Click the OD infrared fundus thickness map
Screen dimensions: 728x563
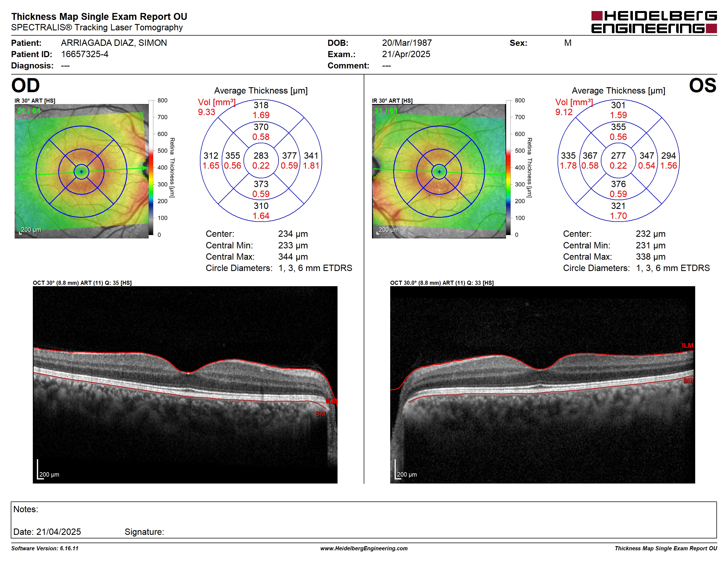coord(81,171)
